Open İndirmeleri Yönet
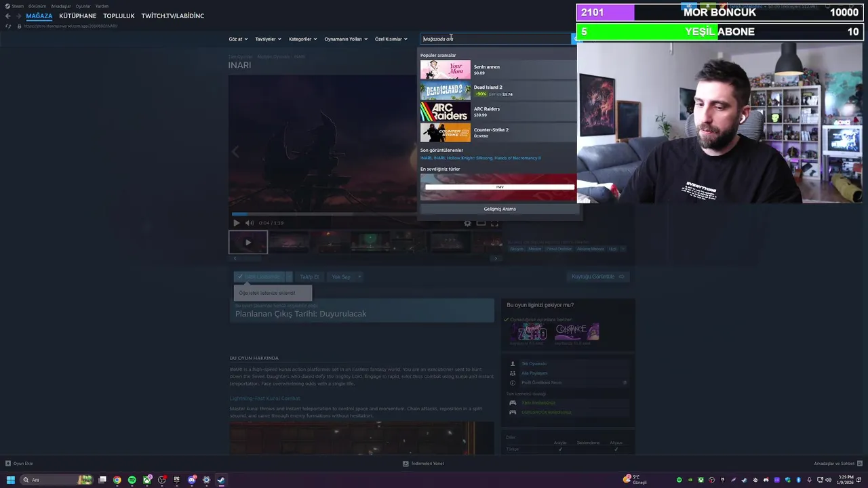The height and width of the screenshot is (488, 868). click(x=423, y=464)
